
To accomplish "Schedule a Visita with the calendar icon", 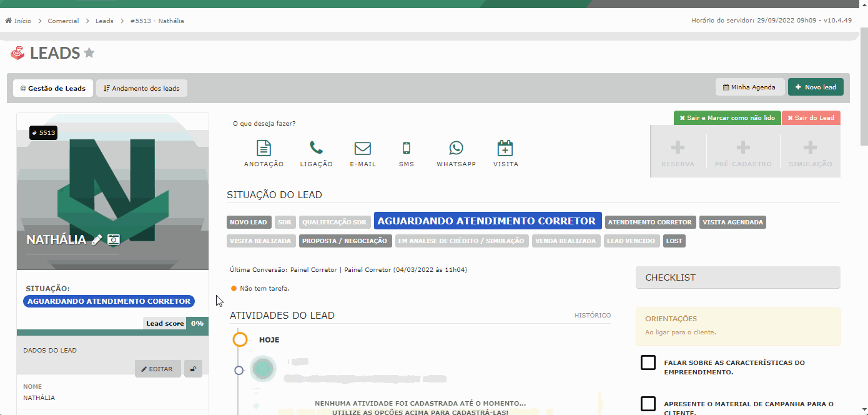I will pyautogui.click(x=505, y=148).
